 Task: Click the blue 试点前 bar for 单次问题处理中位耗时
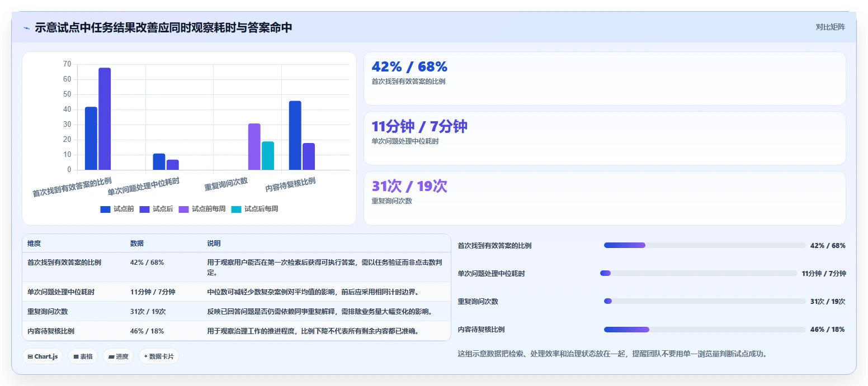pyautogui.click(x=159, y=161)
